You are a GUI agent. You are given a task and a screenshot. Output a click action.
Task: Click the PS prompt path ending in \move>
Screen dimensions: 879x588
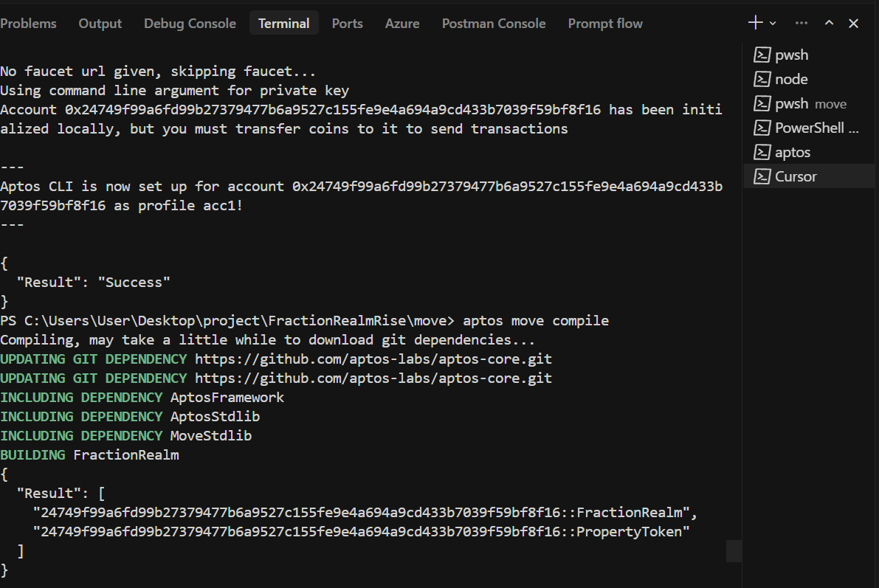click(227, 321)
